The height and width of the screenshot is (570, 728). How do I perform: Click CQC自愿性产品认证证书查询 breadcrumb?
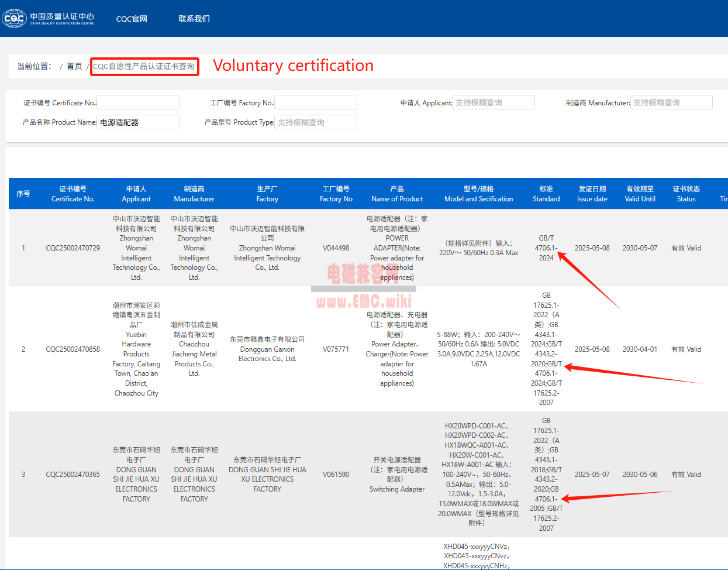pyautogui.click(x=144, y=66)
